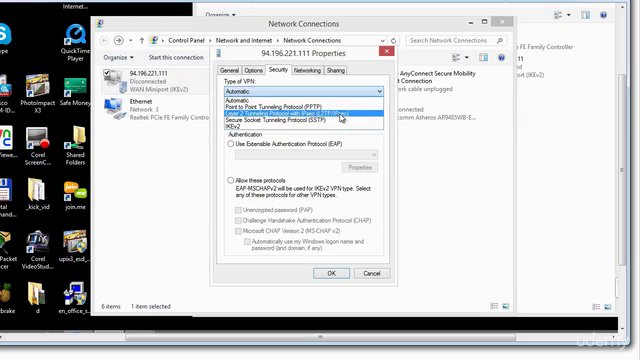This screenshot has width=640, height=360.
Task: Select Use Extensible Authentication Protocol radio
Action: tap(231, 144)
